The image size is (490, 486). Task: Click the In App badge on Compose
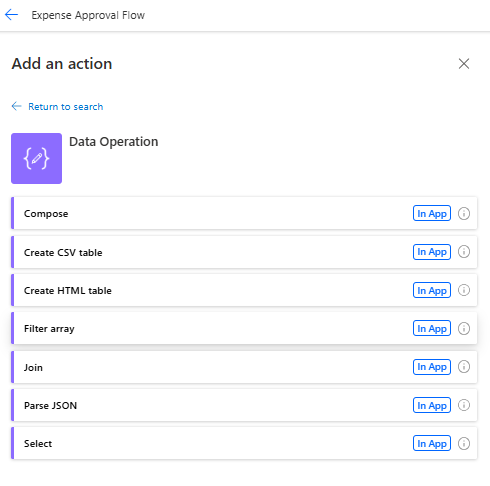tap(432, 213)
